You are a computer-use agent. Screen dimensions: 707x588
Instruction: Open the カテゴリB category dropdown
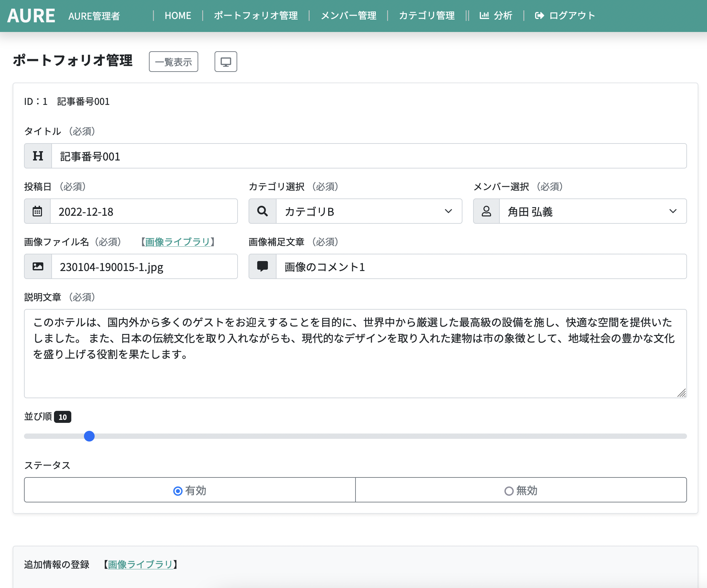coord(368,211)
